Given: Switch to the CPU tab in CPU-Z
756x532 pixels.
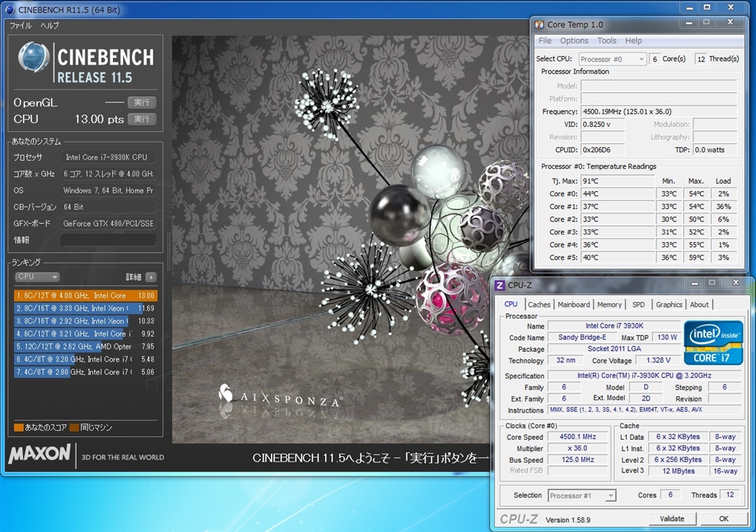Looking at the screenshot, I should point(511,304).
